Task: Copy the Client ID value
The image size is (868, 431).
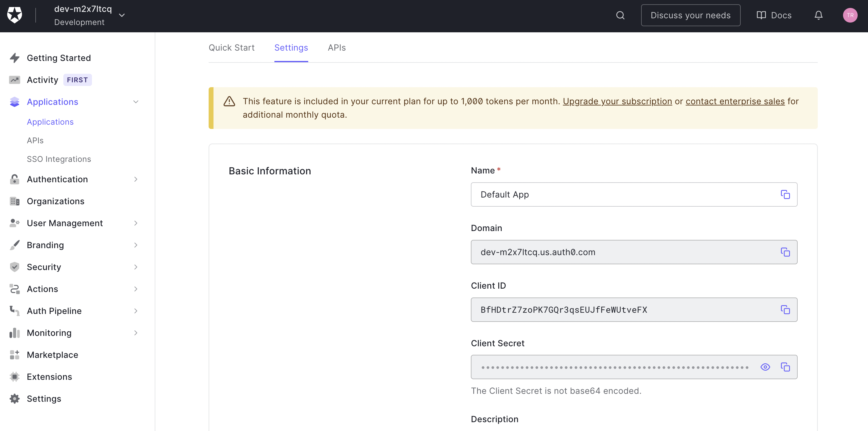Action: point(785,310)
